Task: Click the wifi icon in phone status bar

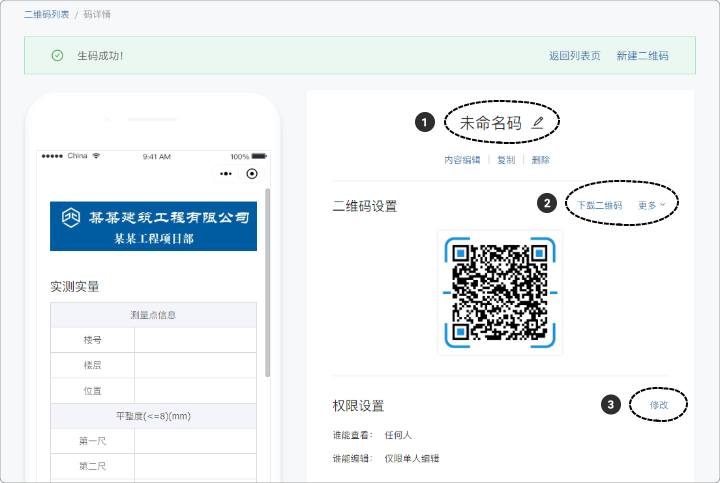Action: click(x=96, y=156)
